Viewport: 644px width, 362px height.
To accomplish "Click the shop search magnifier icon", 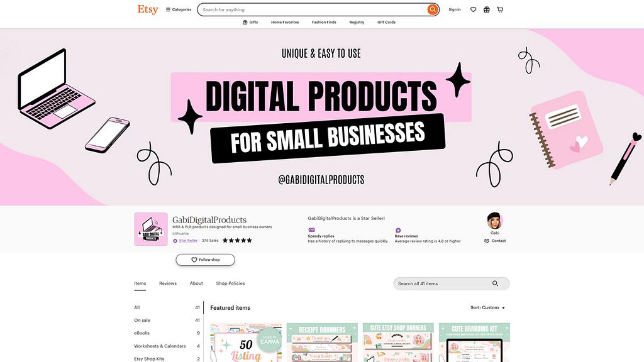I will click(496, 283).
